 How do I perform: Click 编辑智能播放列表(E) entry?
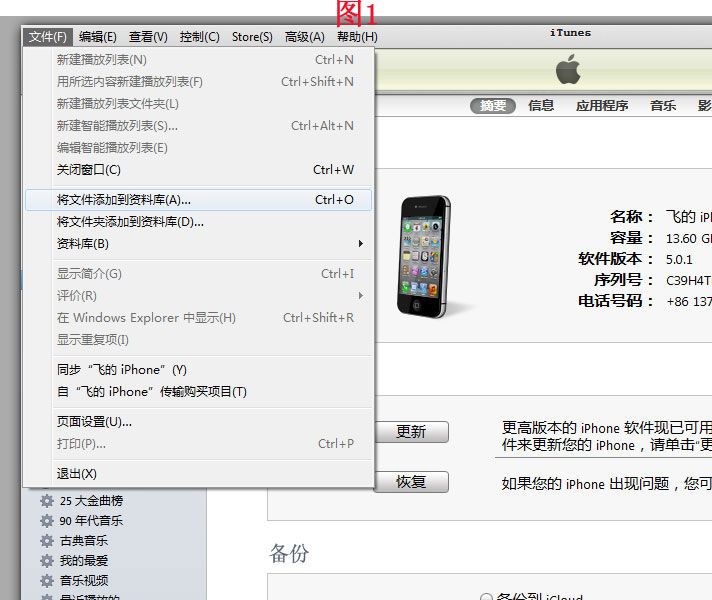(x=199, y=148)
